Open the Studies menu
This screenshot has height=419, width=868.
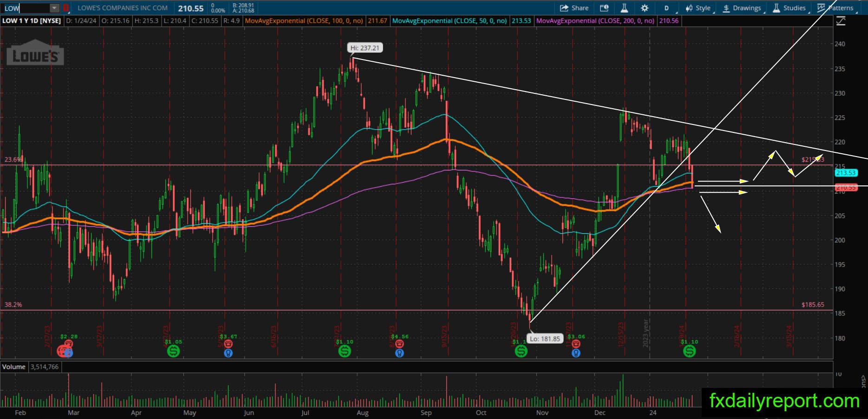coord(790,8)
